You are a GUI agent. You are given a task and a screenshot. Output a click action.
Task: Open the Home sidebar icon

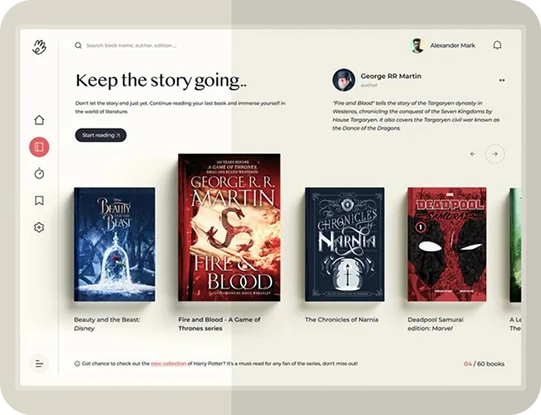click(39, 120)
